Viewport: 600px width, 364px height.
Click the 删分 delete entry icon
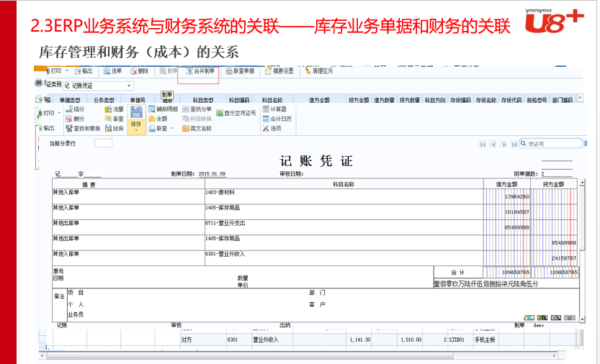[75, 119]
